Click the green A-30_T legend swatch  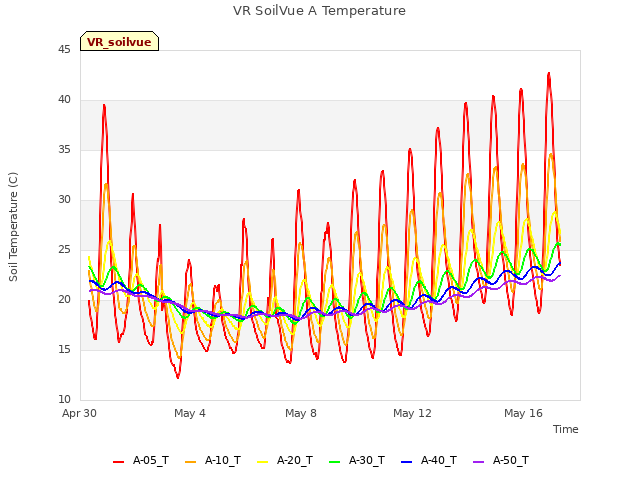(335, 462)
